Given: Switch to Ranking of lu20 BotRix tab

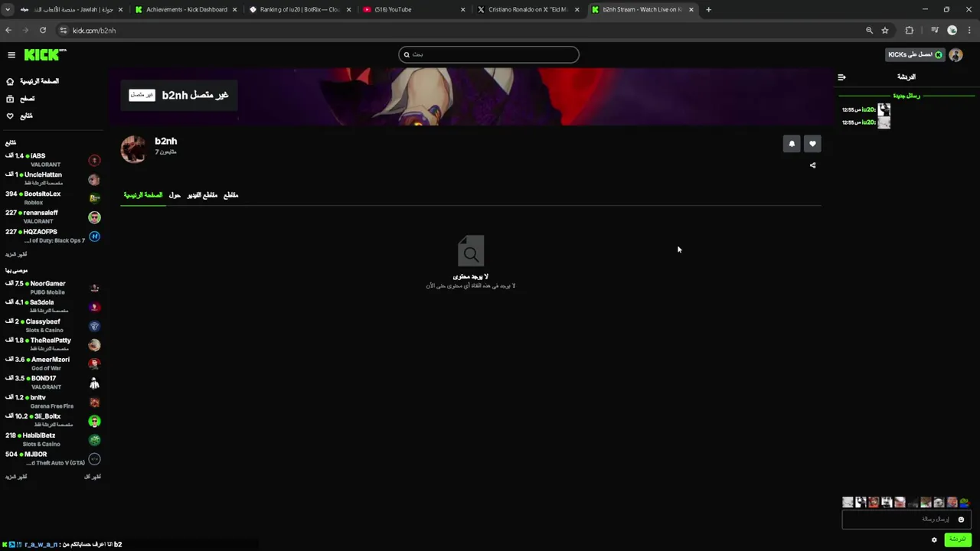Looking at the screenshot, I should (299, 10).
